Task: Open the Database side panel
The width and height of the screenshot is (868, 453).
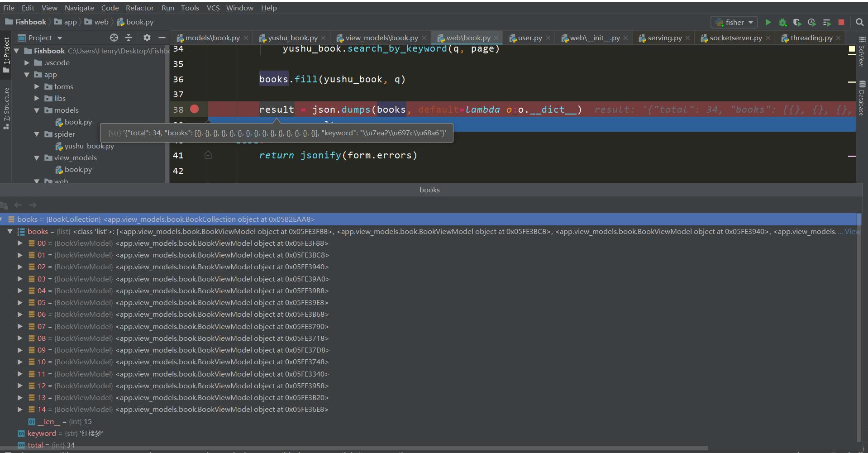Action: point(862,98)
